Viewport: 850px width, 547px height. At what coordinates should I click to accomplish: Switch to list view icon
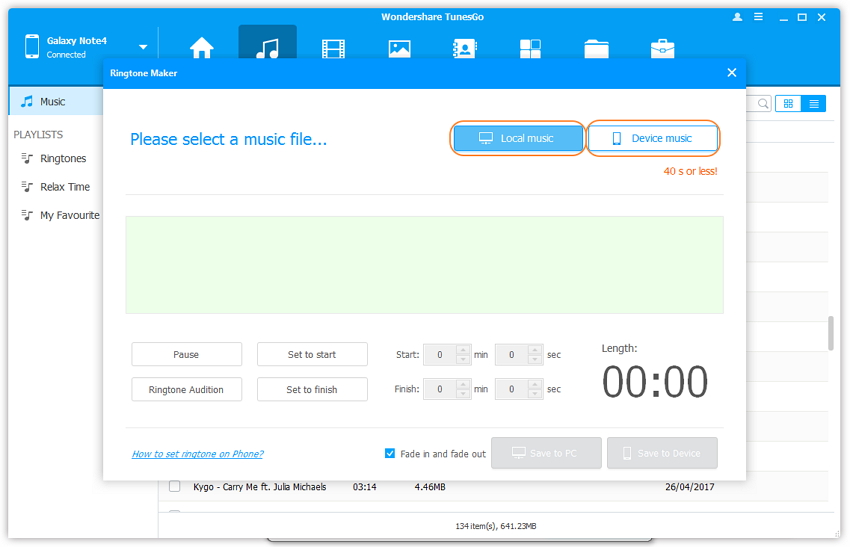[x=814, y=103]
